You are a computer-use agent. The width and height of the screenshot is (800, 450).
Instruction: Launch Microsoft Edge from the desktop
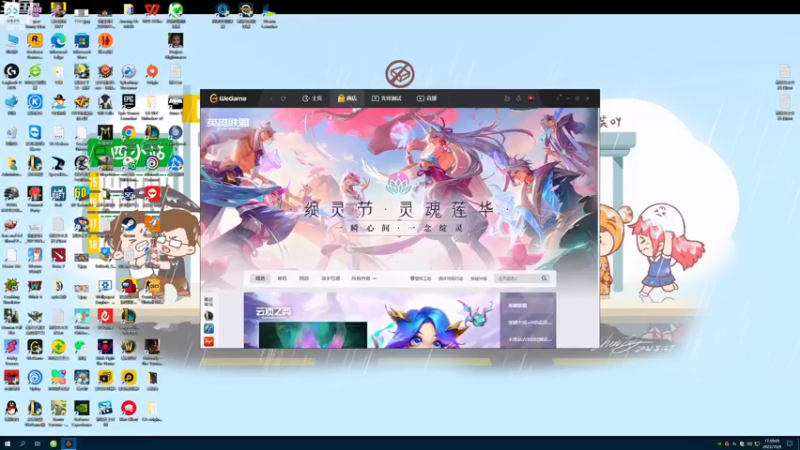(58, 40)
